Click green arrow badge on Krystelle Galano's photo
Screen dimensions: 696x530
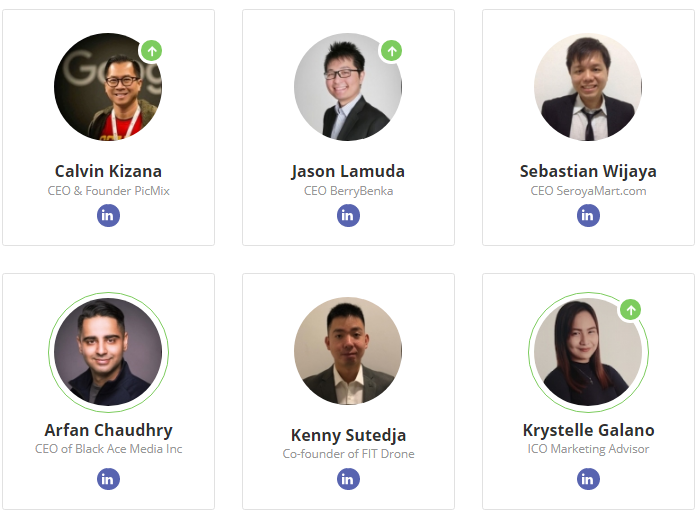(x=631, y=309)
